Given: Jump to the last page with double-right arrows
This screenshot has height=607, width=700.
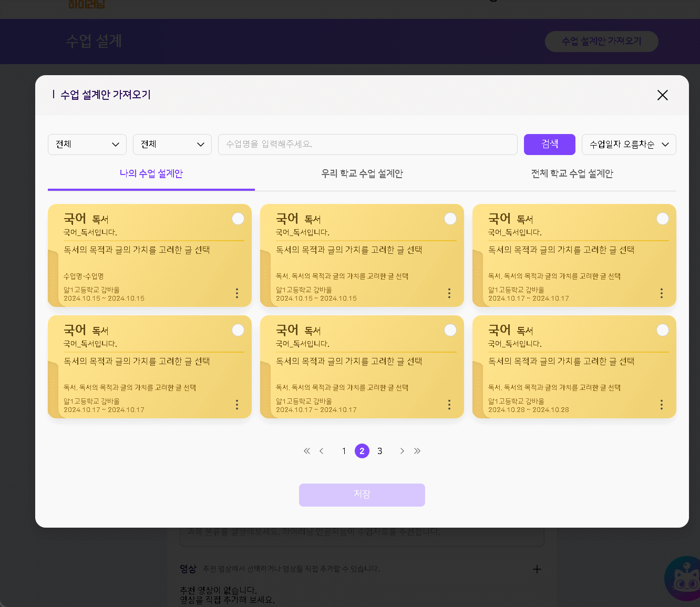Looking at the screenshot, I should click(x=417, y=451).
